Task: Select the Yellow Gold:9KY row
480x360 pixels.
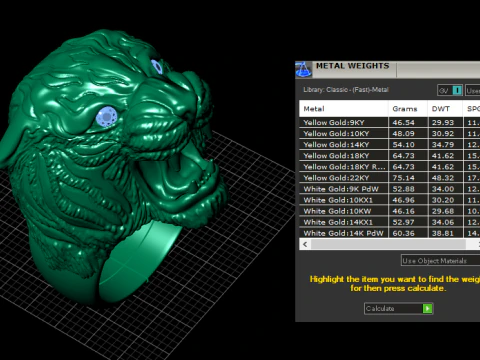Action: pos(390,122)
